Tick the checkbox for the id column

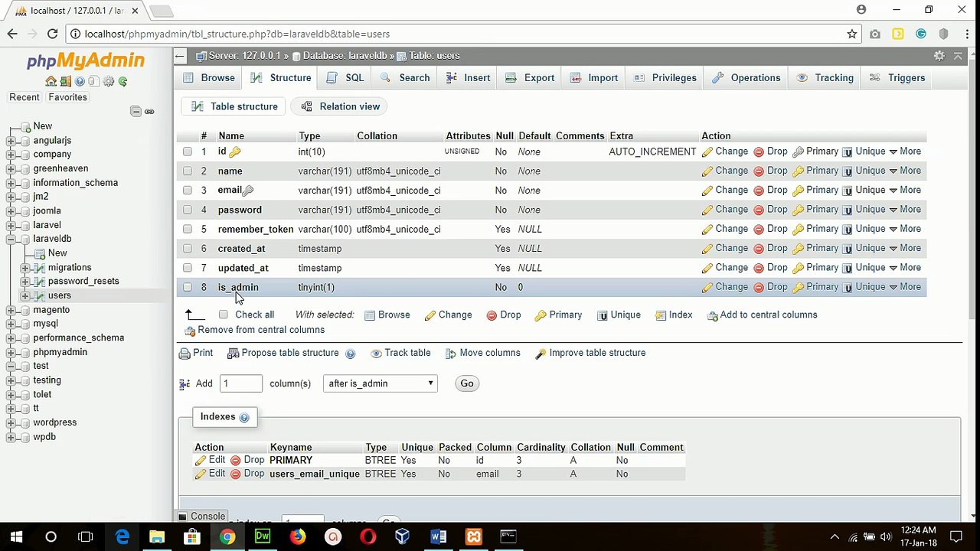[x=188, y=152]
